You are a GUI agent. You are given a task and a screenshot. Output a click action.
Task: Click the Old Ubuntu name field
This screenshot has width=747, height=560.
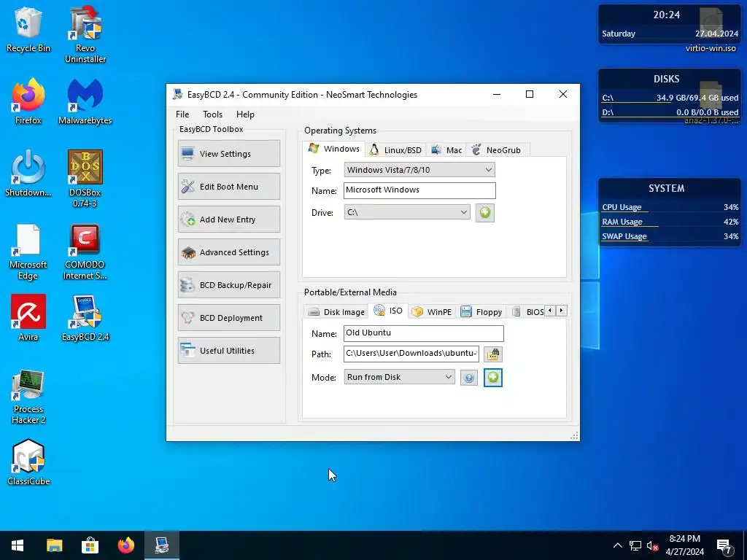(424, 332)
